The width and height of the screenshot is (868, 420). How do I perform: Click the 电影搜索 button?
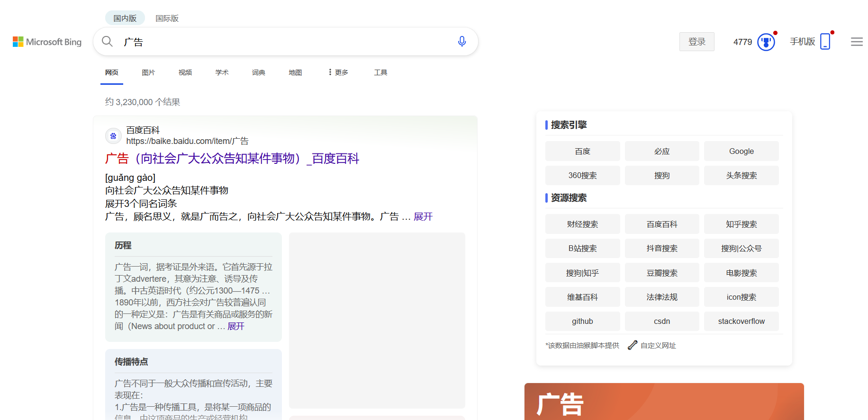pos(741,273)
